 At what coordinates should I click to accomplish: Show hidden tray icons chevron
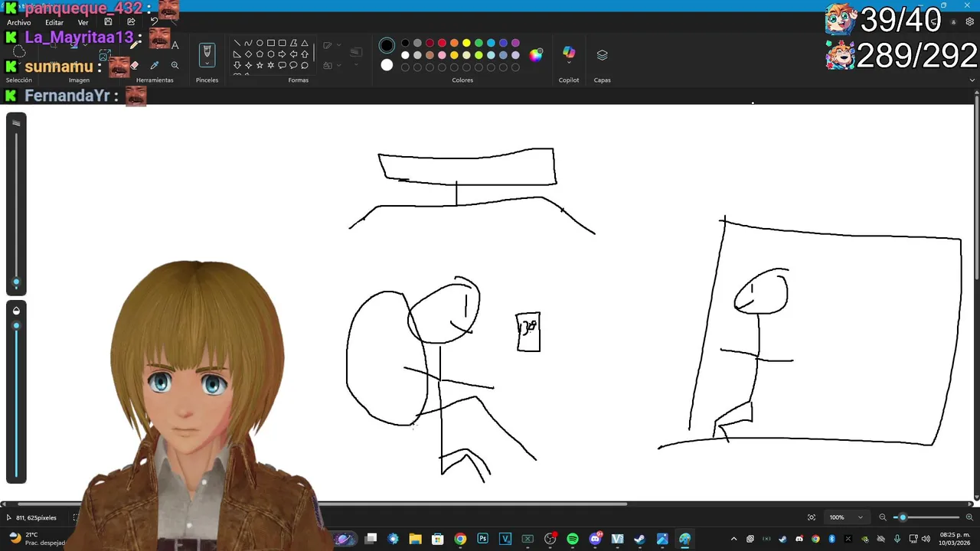tap(733, 539)
